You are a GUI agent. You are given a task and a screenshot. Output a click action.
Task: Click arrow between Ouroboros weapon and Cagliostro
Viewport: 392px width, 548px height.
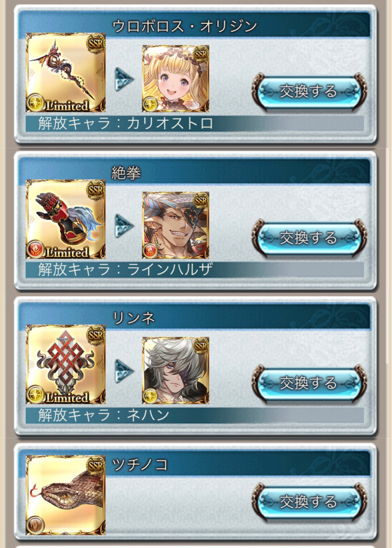click(x=124, y=79)
